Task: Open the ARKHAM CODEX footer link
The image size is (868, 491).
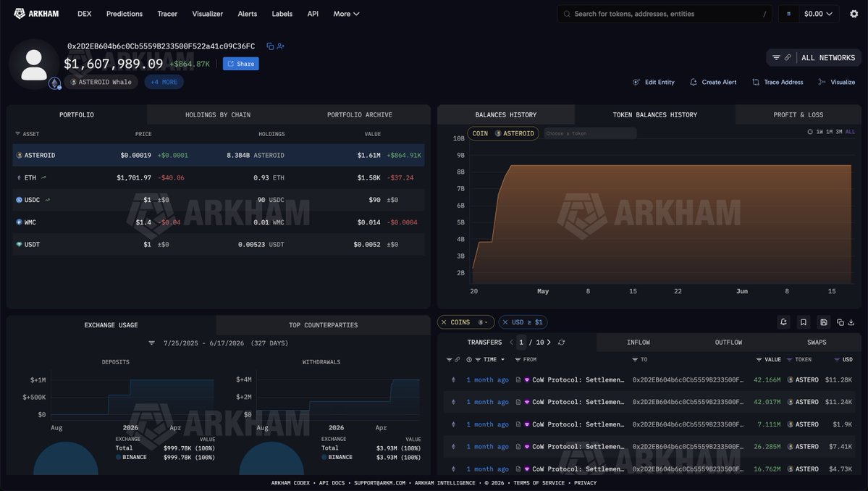Action: coord(290,483)
